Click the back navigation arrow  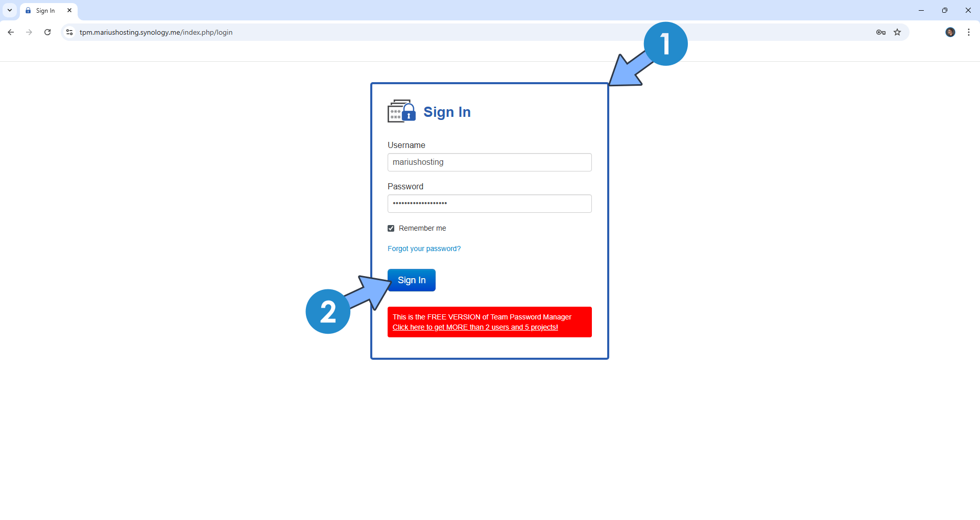(11, 32)
